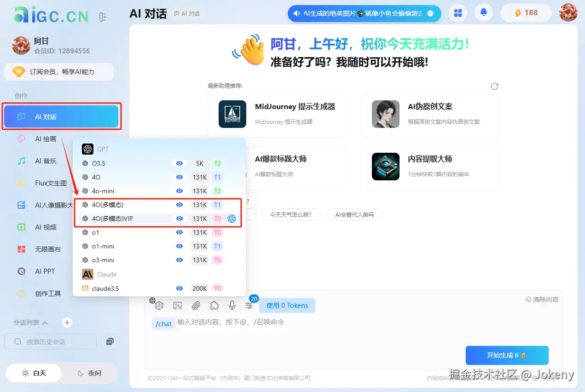
Task: Click the 使用 0 Tokens button
Action: tap(287, 306)
